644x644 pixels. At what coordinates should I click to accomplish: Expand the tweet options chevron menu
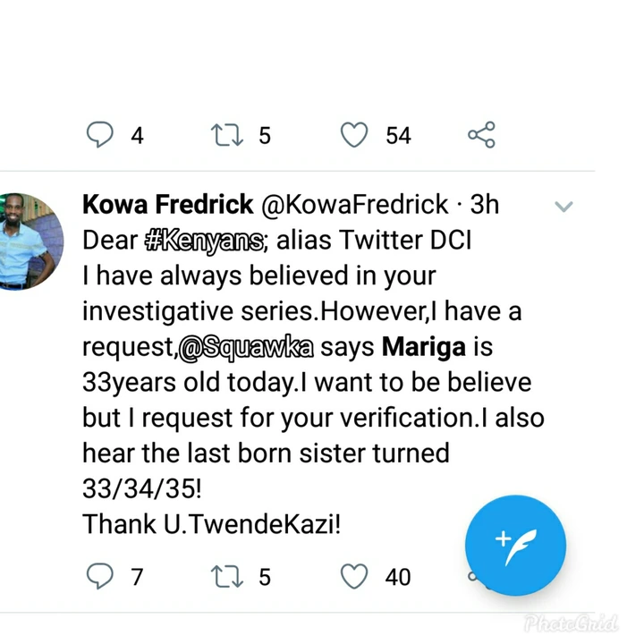pos(563,208)
